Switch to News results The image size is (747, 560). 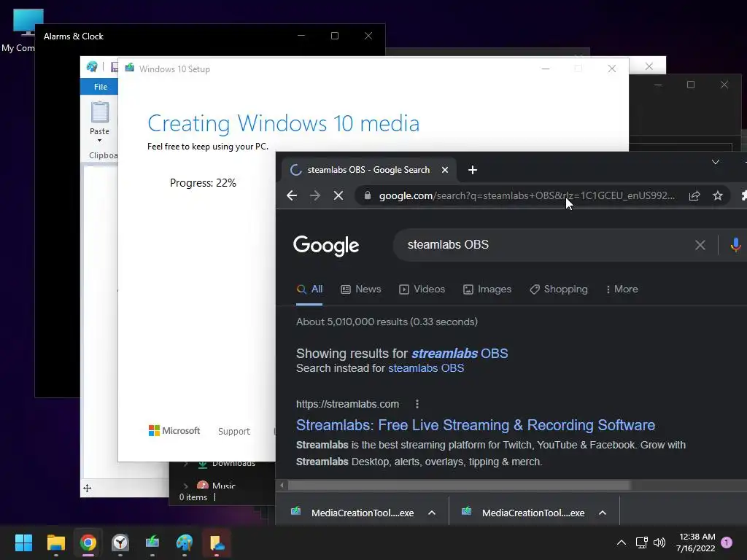(360, 289)
